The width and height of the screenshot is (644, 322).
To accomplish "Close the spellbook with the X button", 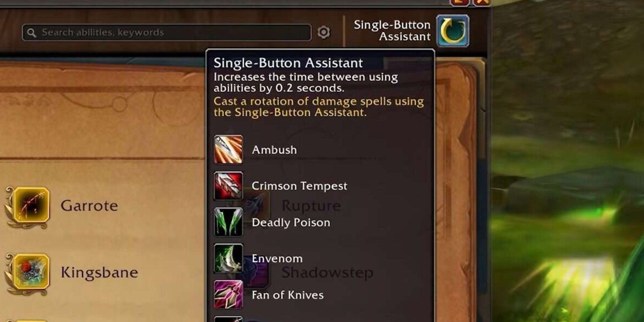I will [x=482, y=2].
